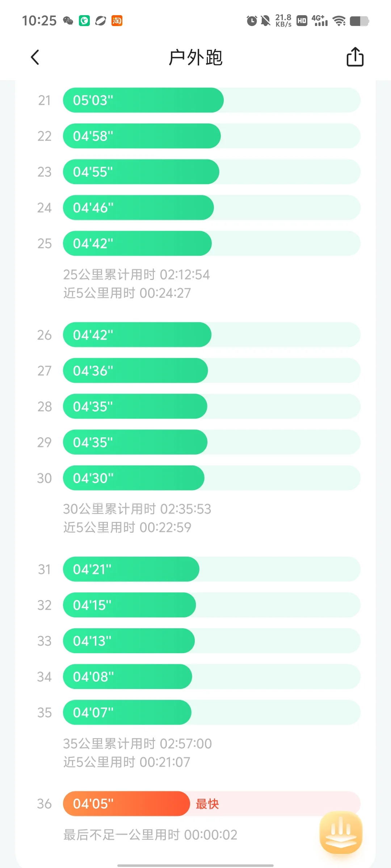Select the kilometer 21 pace bar 05'03"
391x868 pixels.
coord(143,100)
